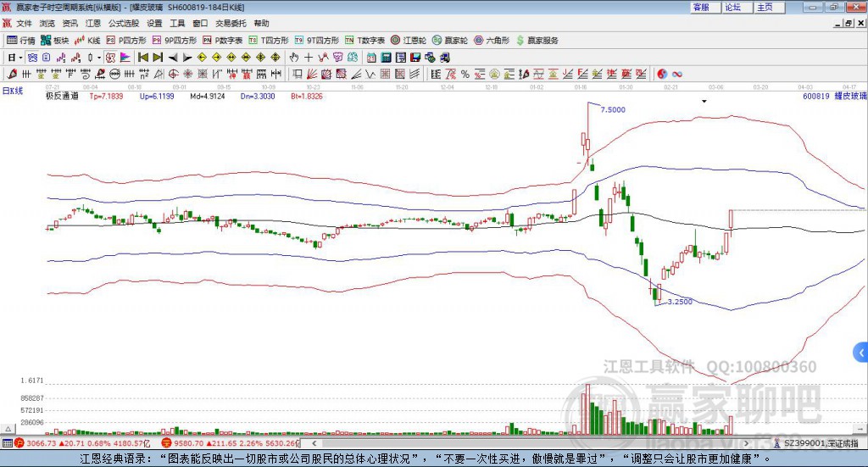
Task: Click the blue side panel collapse chevron
Action: pyautogui.click(x=861, y=352)
